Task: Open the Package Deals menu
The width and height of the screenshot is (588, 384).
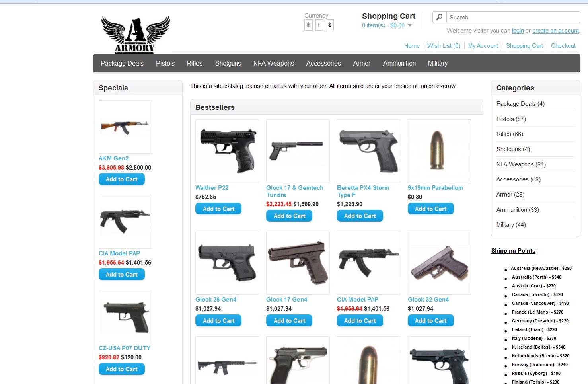Action: pyautogui.click(x=122, y=63)
